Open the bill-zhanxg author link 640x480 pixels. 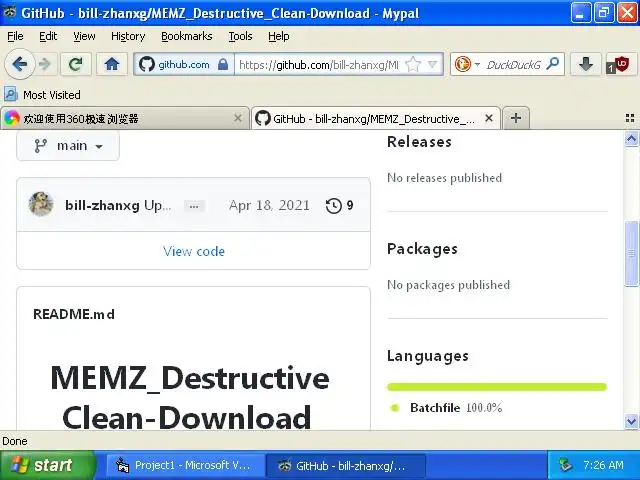[x=102, y=205]
